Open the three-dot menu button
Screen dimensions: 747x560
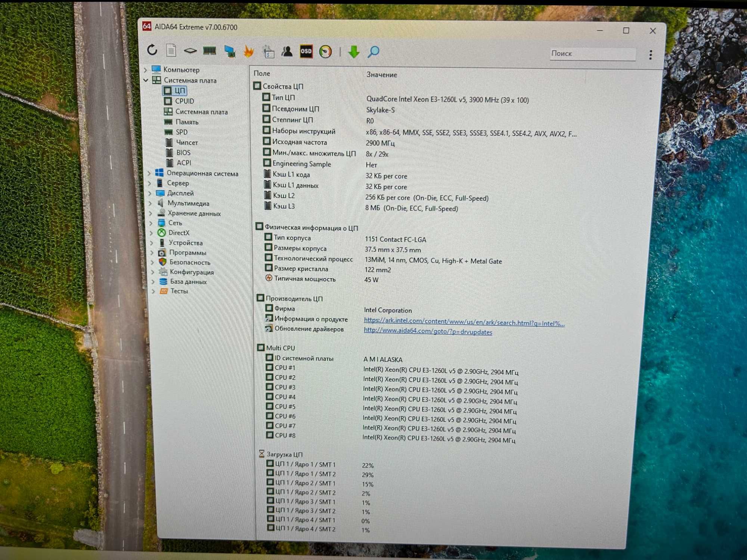click(x=651, y=55)
